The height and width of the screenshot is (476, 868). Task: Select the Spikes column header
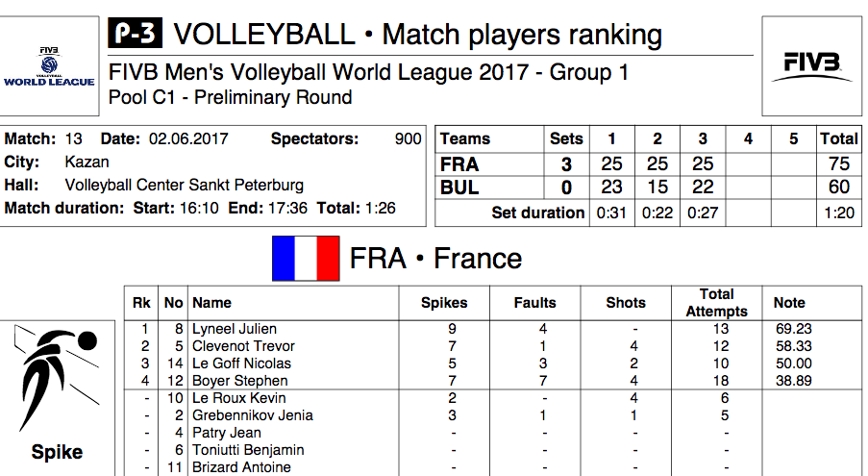[x=444, y=302]
